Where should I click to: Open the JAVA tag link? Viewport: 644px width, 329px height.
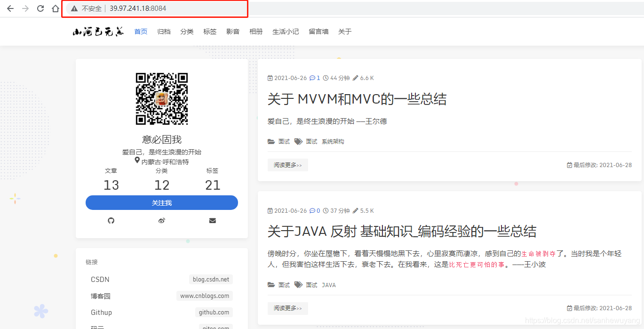[329, 285]
